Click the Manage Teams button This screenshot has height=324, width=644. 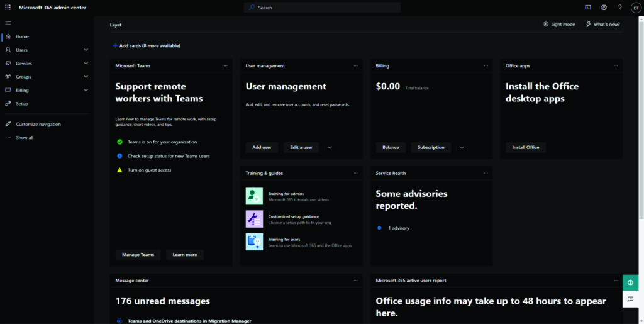[x=138, y=255]
